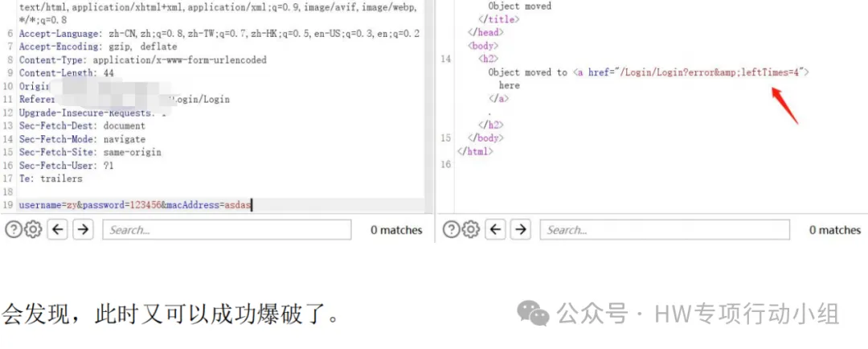Click the Accept-Language header line
Image resolution: width=868 pixels, height=349 pixels.
click(x=219, y=33)
